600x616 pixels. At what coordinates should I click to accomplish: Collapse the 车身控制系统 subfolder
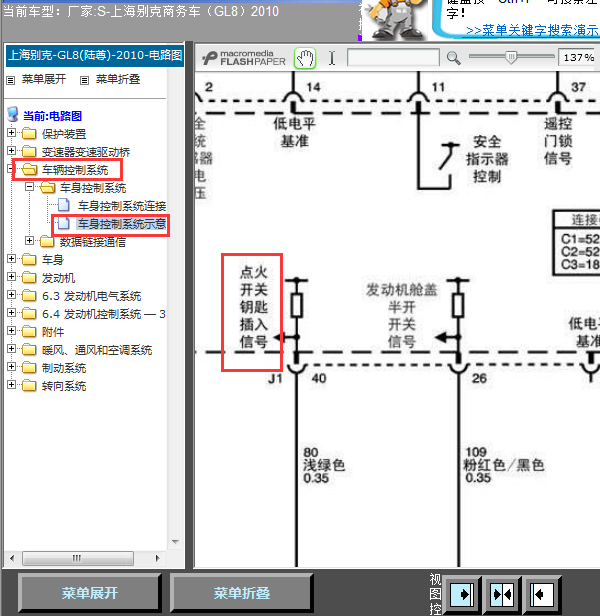point(29,187)
